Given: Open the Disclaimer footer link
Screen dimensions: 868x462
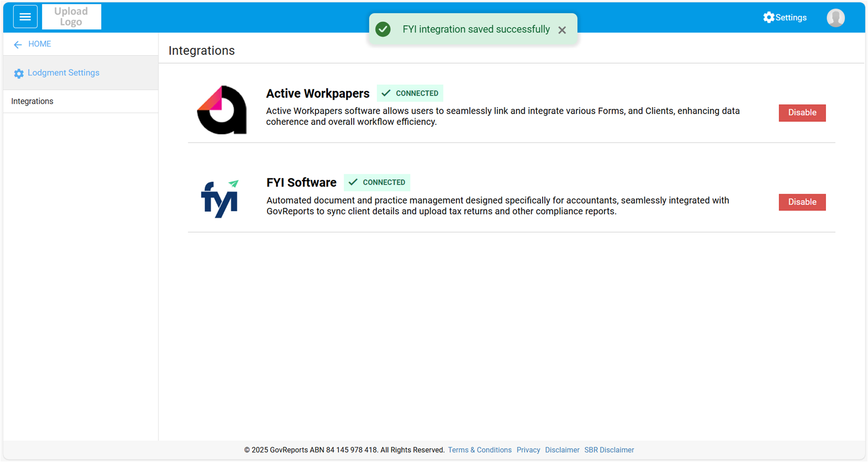Looking at the screenshot, I should point(562,450).
